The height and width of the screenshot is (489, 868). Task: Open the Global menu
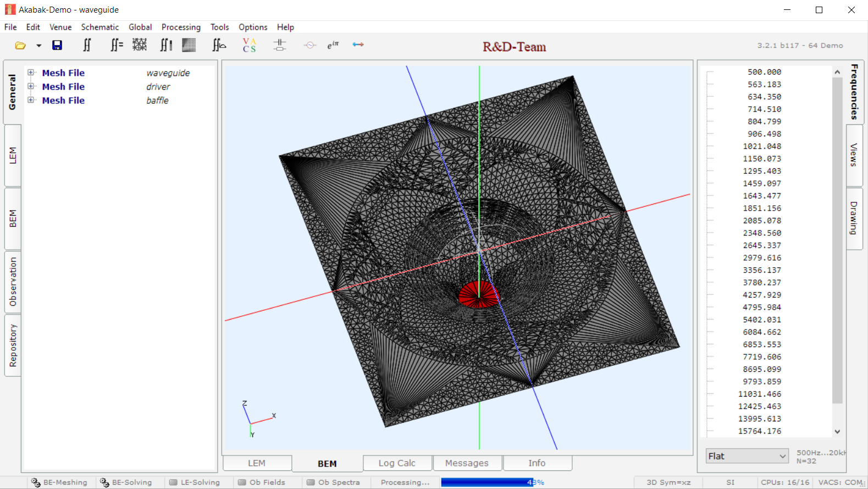[x=140, y=27]
